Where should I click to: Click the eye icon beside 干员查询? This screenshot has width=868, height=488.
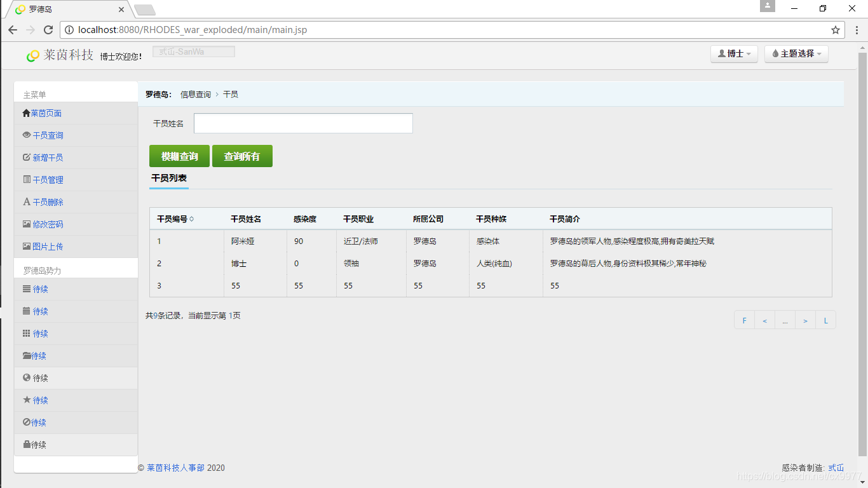pyautogui.click(x=27, y=135)
